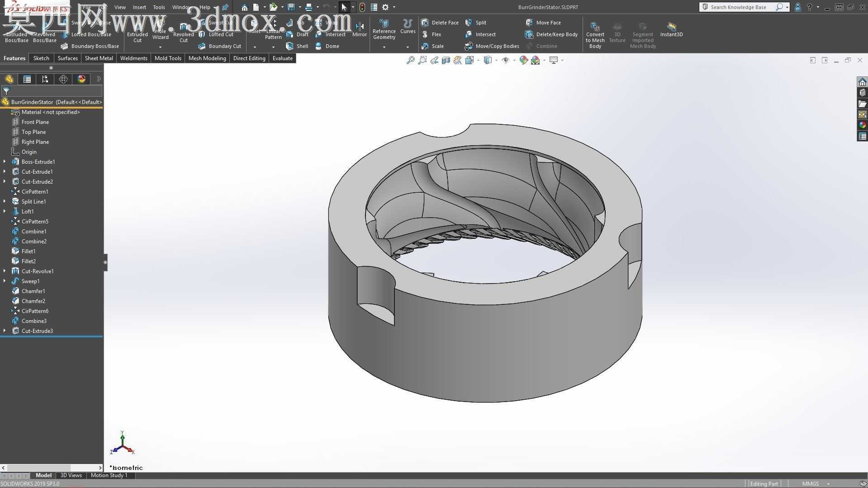This screenshot has width=868, height=488.
Task: Expand the Cut-Revolve1 feature node
Action: (5, 271)
